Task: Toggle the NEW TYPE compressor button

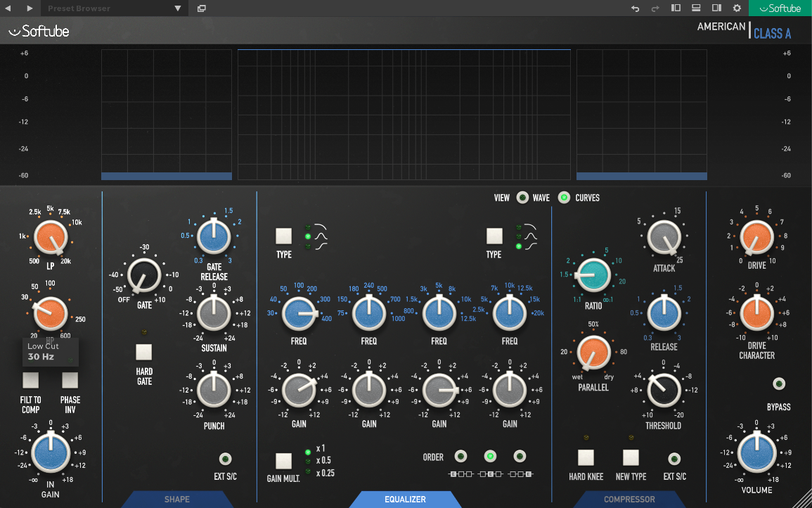Action: pos(631,458)
